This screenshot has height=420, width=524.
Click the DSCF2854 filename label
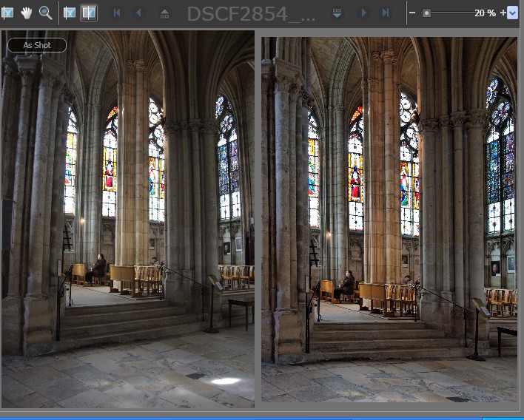pos(251,14)
